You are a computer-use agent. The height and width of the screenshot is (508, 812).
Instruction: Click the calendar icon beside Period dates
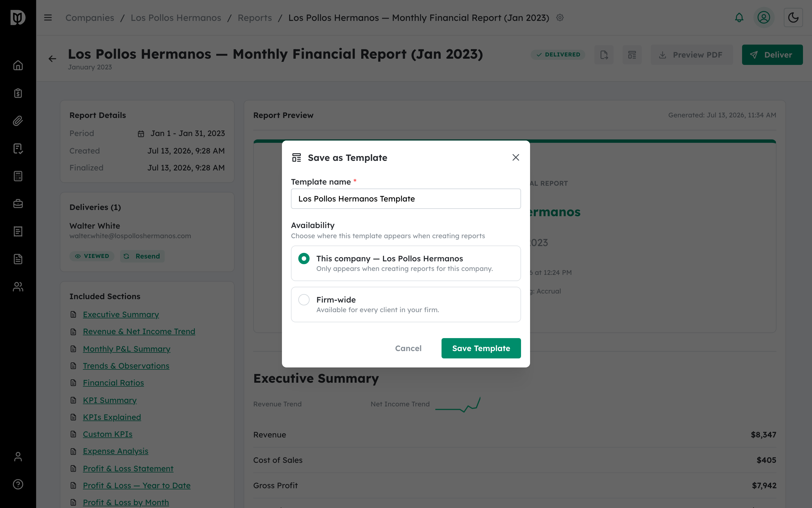[141, 134]
